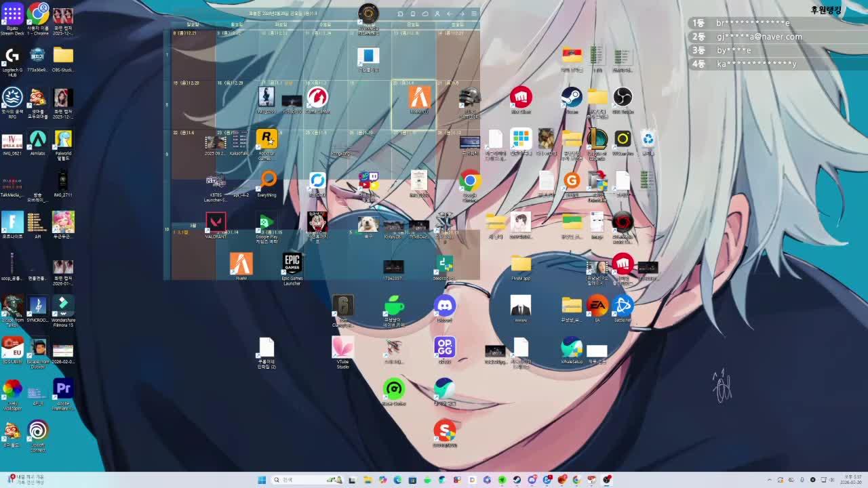Launch the OP.GG desktop app
Image resolution: width=868 pixels, height=488 pixels.
click(444, 348)
